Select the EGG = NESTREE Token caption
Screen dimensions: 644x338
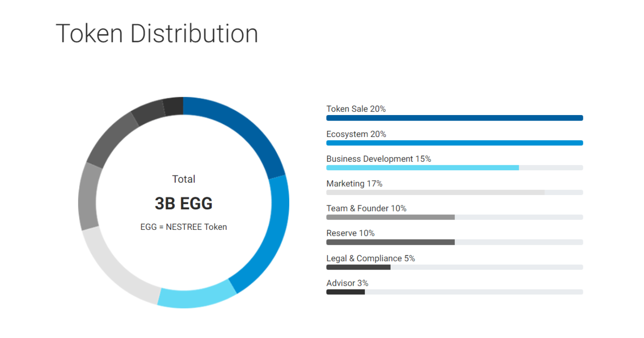click(x=184, y=227)
